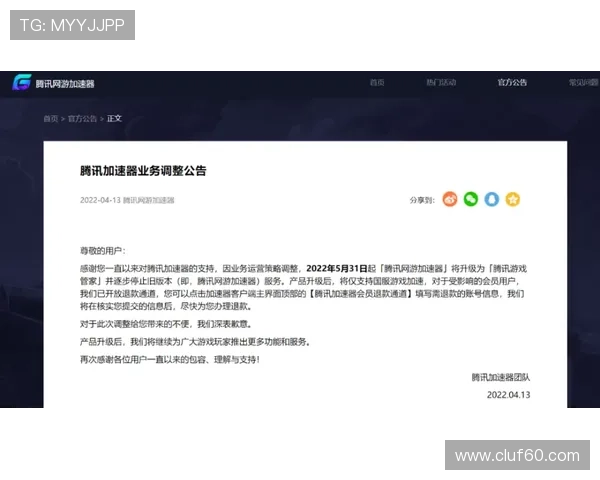Share announcement to WeChat icon

[471, 199]
